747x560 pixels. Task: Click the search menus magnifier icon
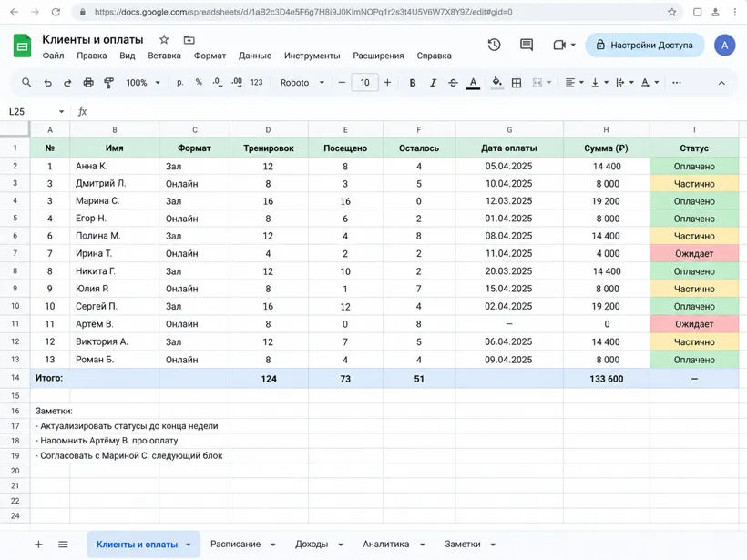coord(26,82)
